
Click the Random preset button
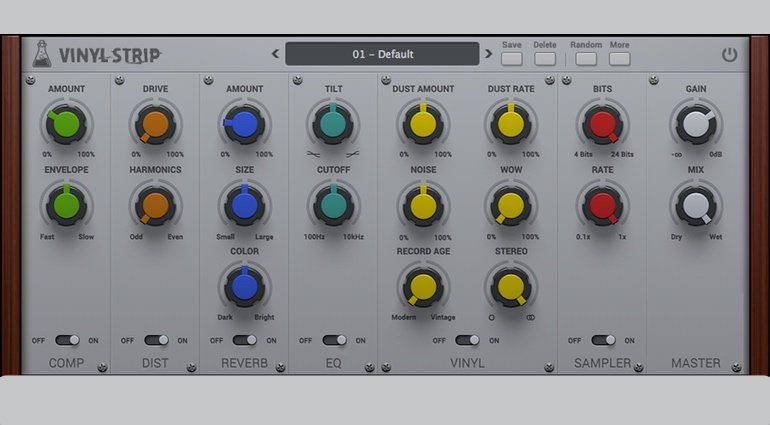click(586, 59)
